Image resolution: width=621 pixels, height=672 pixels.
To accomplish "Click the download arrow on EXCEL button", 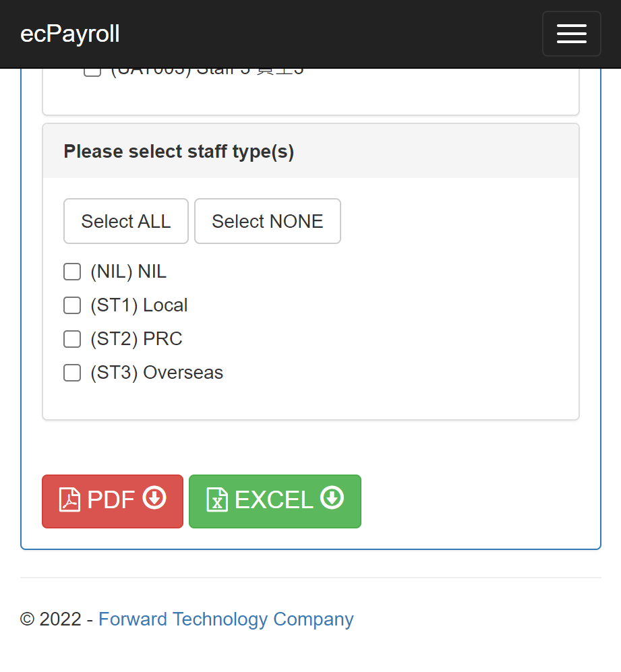I will coord(332,497).
